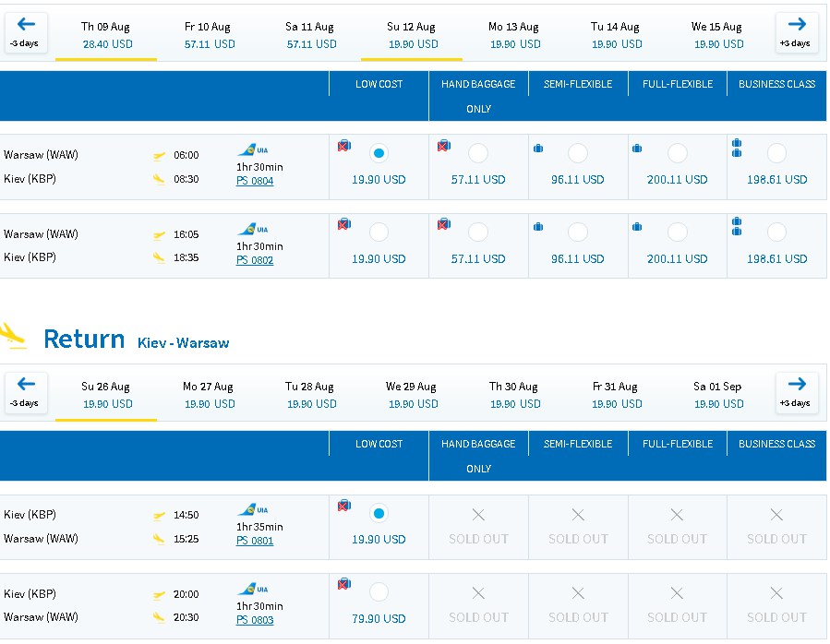Select 57.11 USD Hand Baggage fare for PS 0804
830x644 pixels.
478,153
